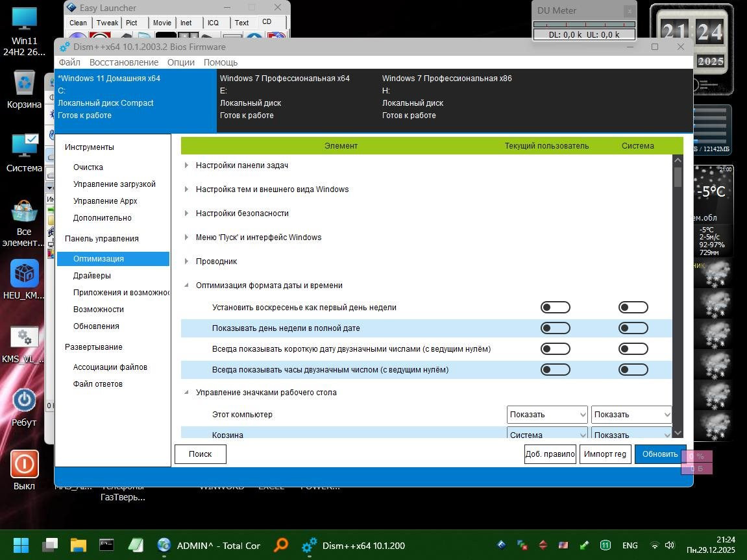Open the Файл menu
Screen dimensions: 747x560
(69, 62)
